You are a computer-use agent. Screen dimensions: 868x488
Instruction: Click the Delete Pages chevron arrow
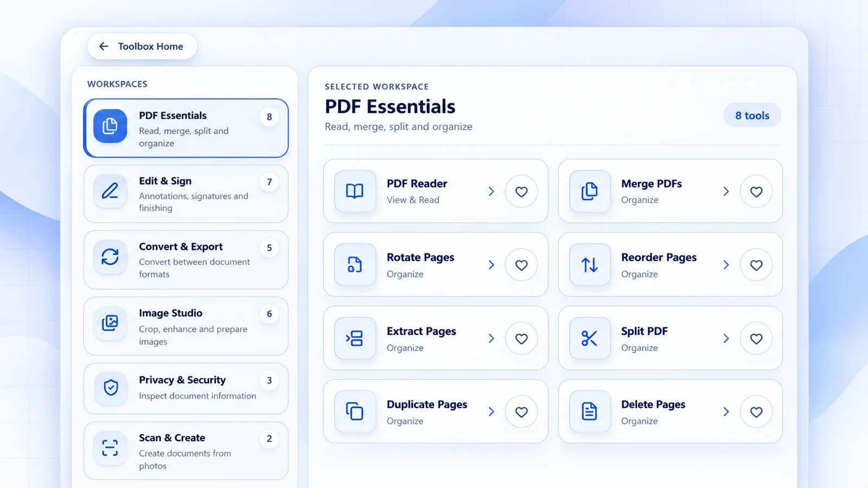click(x=726, y=412)
